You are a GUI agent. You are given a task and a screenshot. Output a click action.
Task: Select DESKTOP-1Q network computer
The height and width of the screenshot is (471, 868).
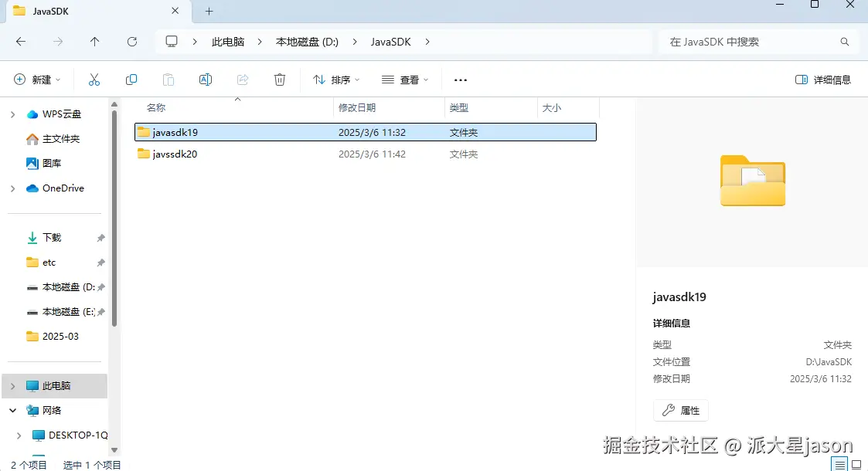[70, 435]
